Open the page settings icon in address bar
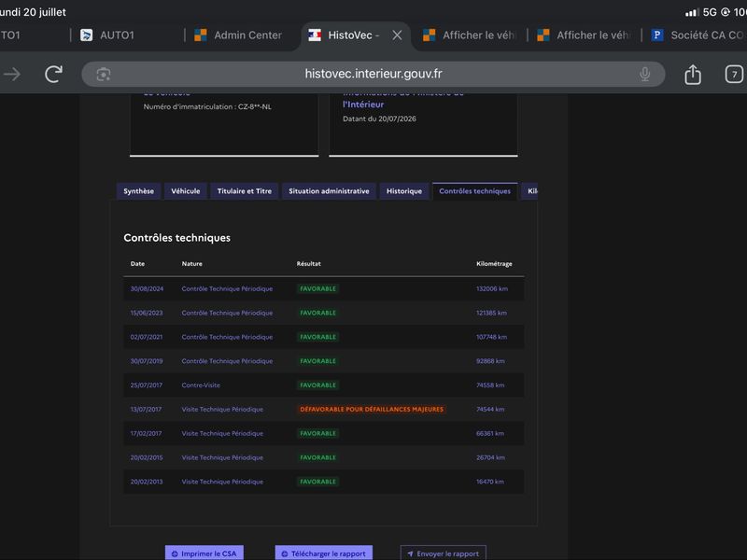The height and width of the screenshot is (560, 747). [104, 75]
